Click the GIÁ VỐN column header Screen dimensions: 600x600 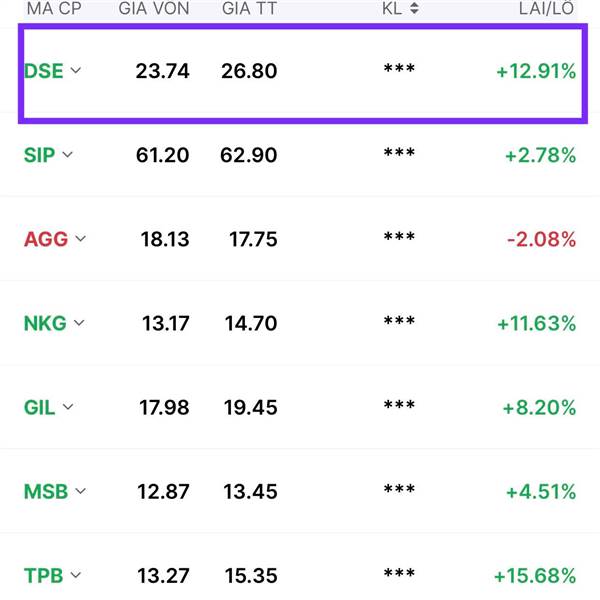point(154,8)
